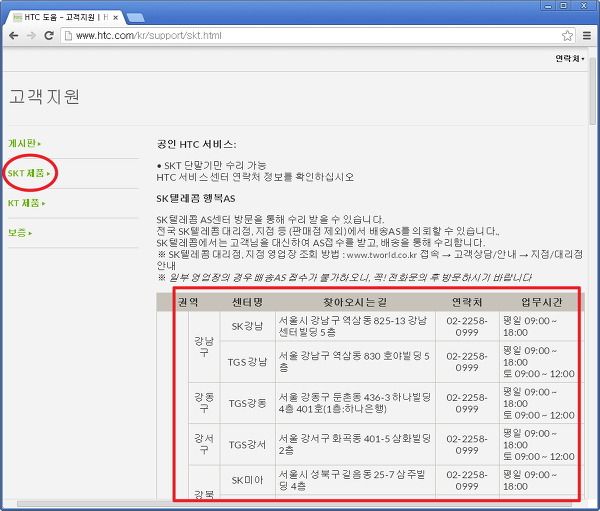Click the 업무시간 column header
The image size is (600, 511).
(x=541, y=302)
